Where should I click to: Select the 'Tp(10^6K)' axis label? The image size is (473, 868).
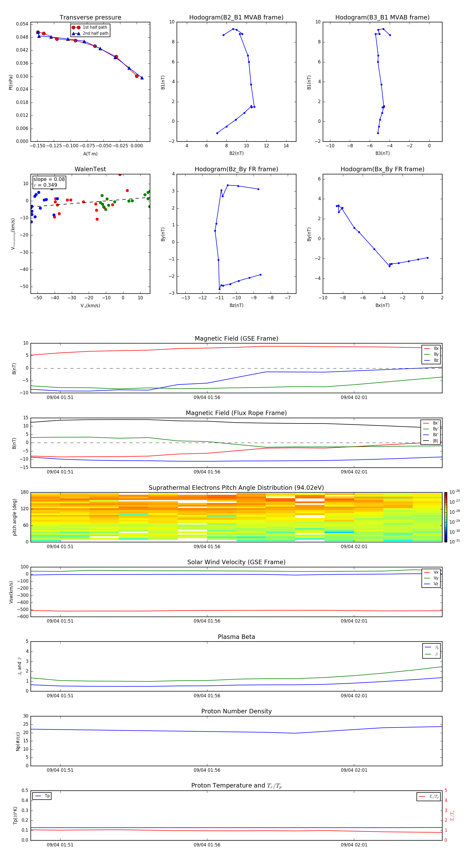pyautogui.click(x=15, y=815)
